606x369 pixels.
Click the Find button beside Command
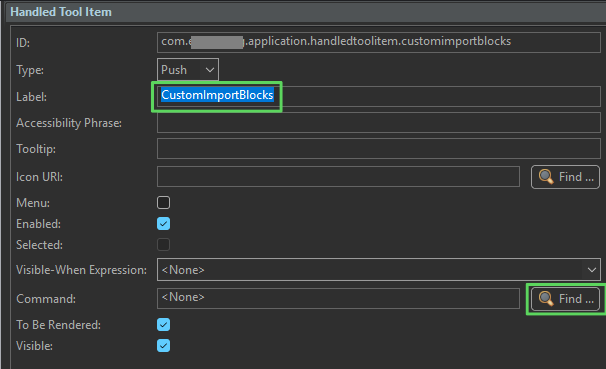[x=565, y=299]
